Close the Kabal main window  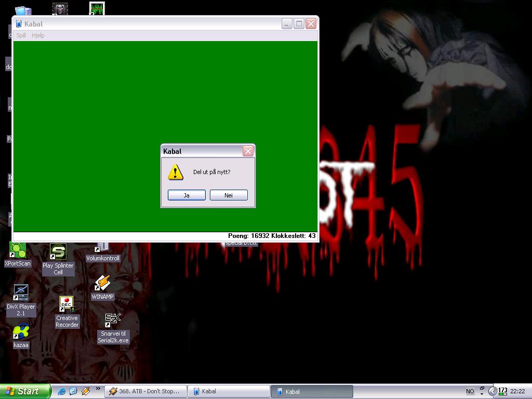tap(311, 24)
